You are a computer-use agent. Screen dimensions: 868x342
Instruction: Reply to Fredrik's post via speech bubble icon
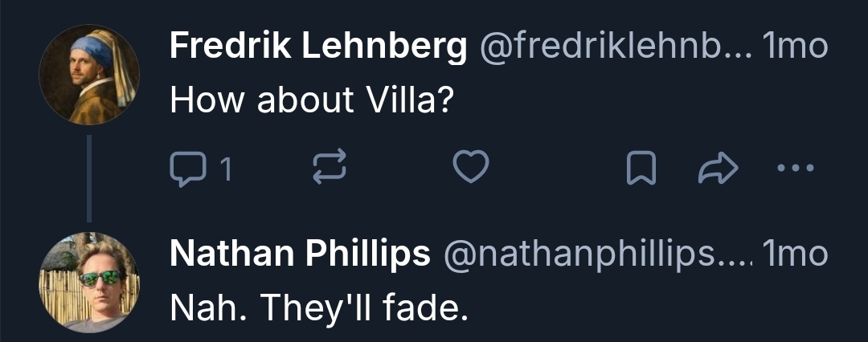188,169
